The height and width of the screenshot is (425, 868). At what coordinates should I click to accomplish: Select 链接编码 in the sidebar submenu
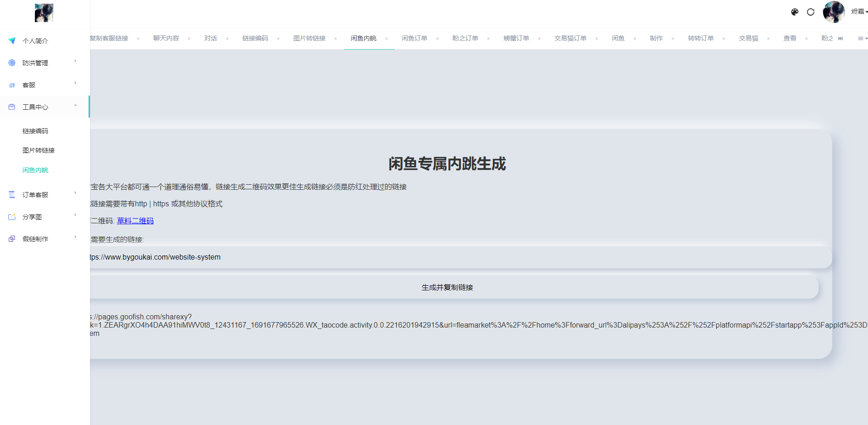coord(35,131)
